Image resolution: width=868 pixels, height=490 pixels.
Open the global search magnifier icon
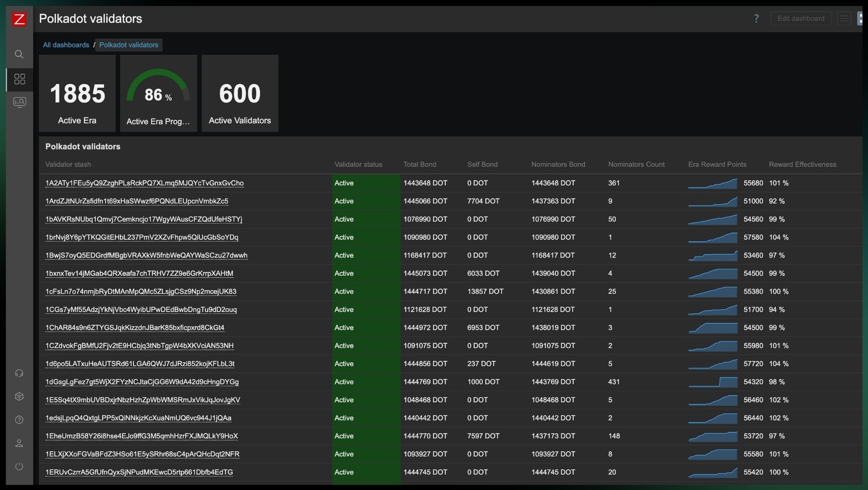click(x=19, y=54)
